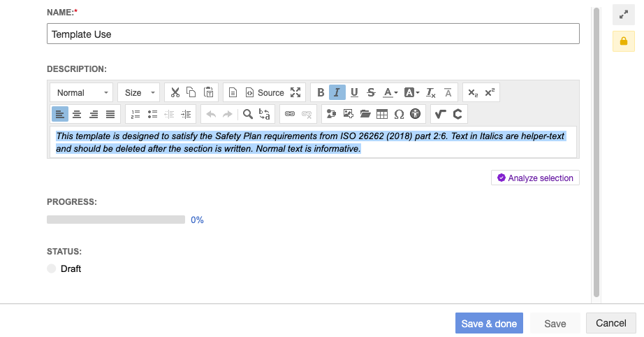The width and height of the screenshot is (644, 337).
Task: Click Save & done
Action: point(489,324)
